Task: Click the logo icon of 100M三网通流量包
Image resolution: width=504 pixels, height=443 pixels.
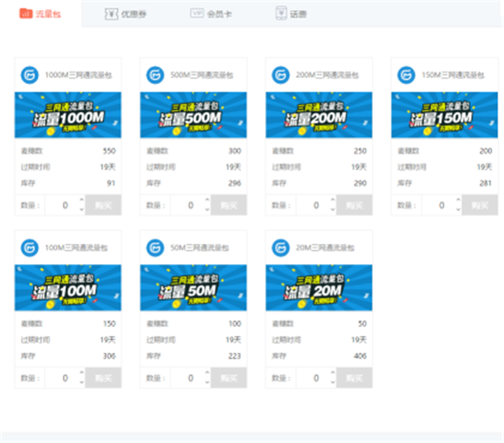Action: pos(29,248)
